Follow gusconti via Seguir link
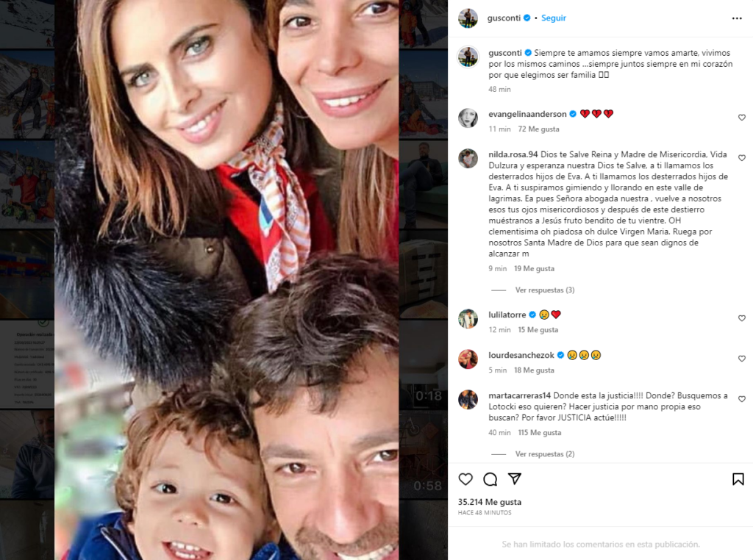This screenshot has height=560, width=753. coord(553,18)
